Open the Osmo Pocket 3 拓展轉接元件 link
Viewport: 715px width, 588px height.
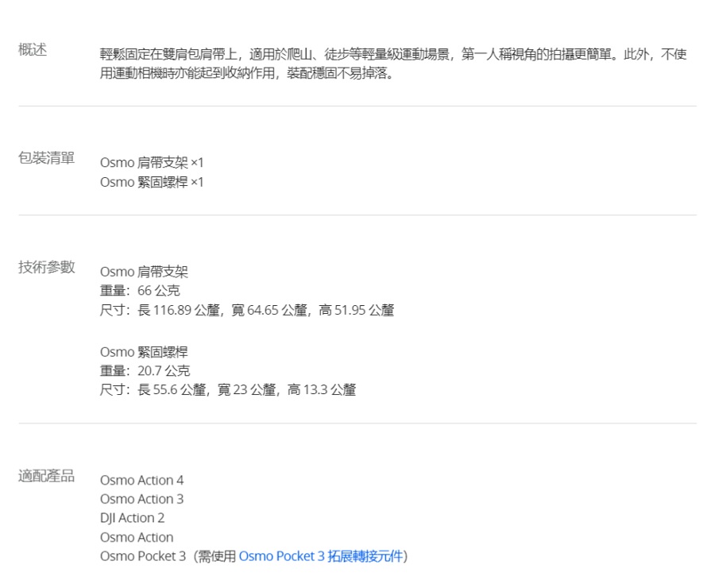point(321,556)
